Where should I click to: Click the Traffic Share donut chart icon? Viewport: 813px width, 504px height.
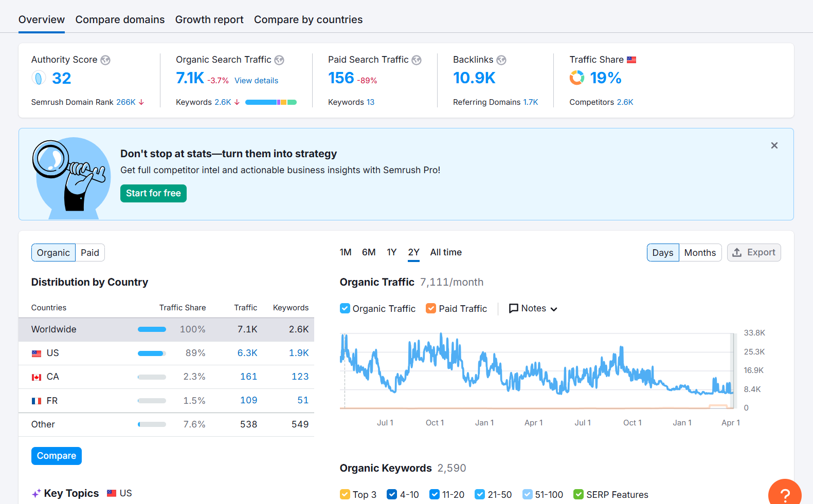(577, 78)
